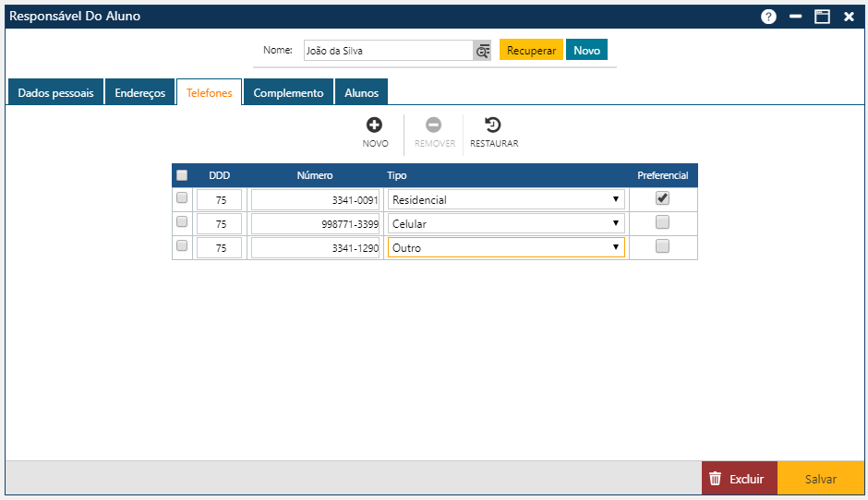Click the help question mark icon
The height and width of the screenshot is (500, 868).
click(768, 17)
